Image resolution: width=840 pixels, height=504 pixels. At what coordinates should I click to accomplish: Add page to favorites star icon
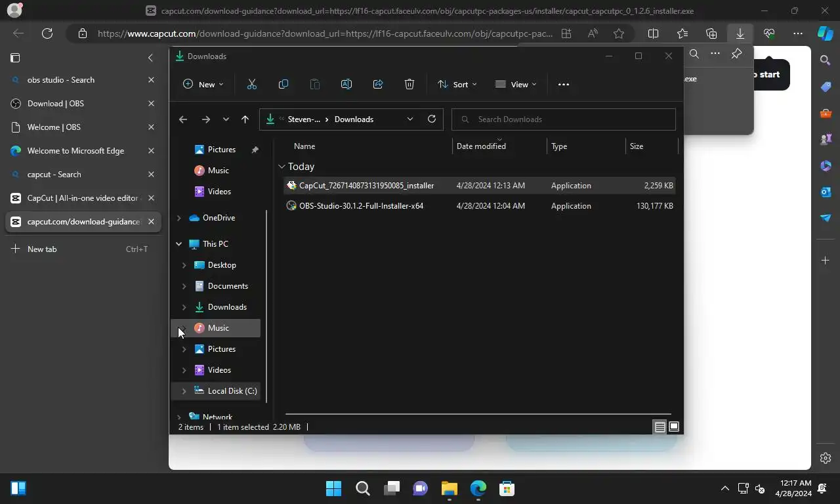tap(619, 33)
